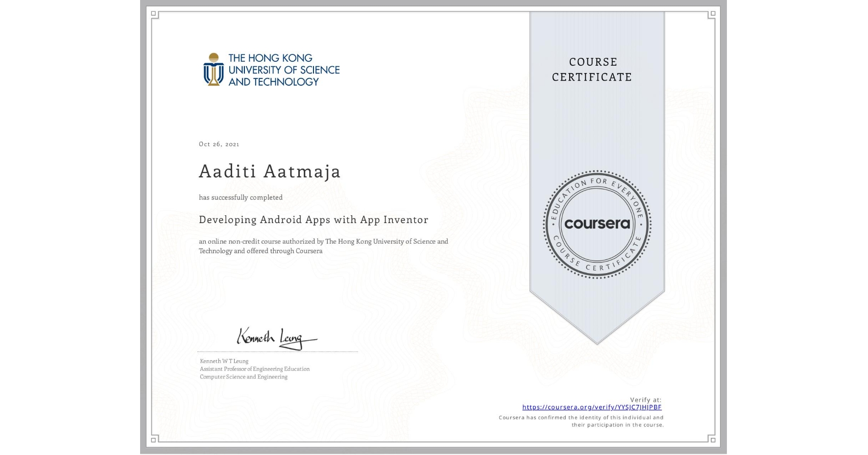Click the gold shield emblem in the logo
The image size is (868, 455).
click(213, 71)
